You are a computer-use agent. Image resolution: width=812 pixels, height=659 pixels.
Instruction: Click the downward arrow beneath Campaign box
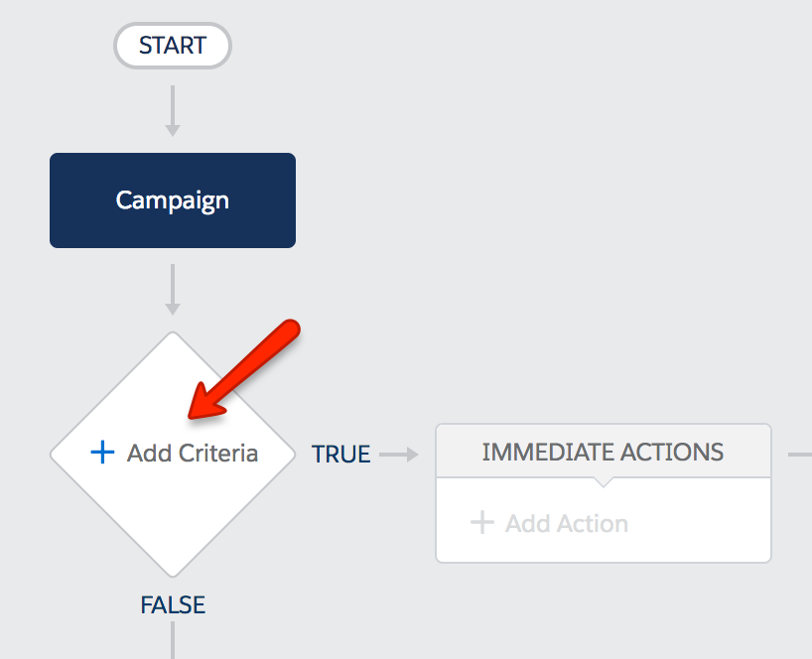point(173,290)
